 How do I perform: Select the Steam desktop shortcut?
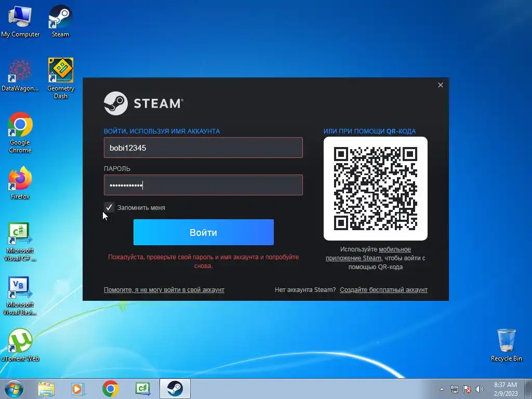pos(60,22)
